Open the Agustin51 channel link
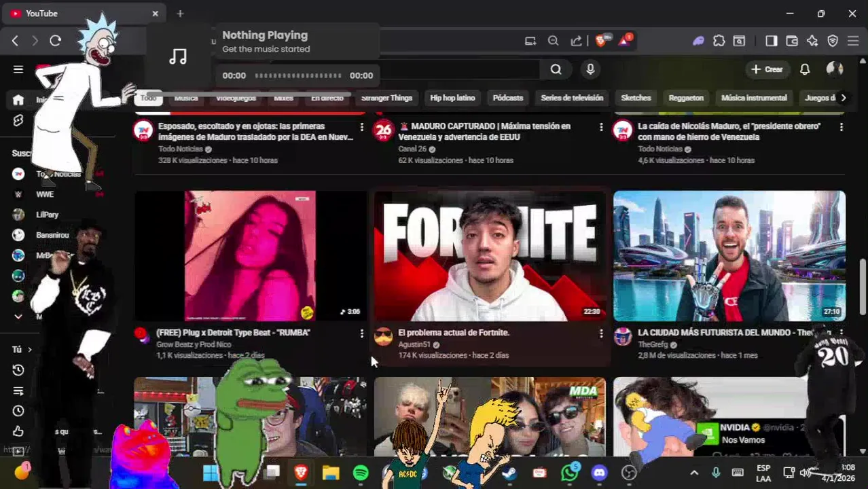The width and height of the screenshot is (868, 489). (x=414, y=344)
